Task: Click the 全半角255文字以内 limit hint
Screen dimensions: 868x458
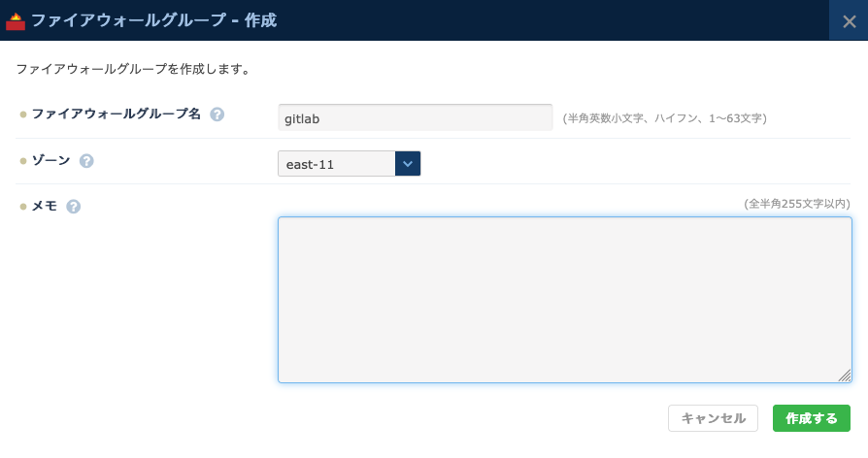Action: coord(796,204)
